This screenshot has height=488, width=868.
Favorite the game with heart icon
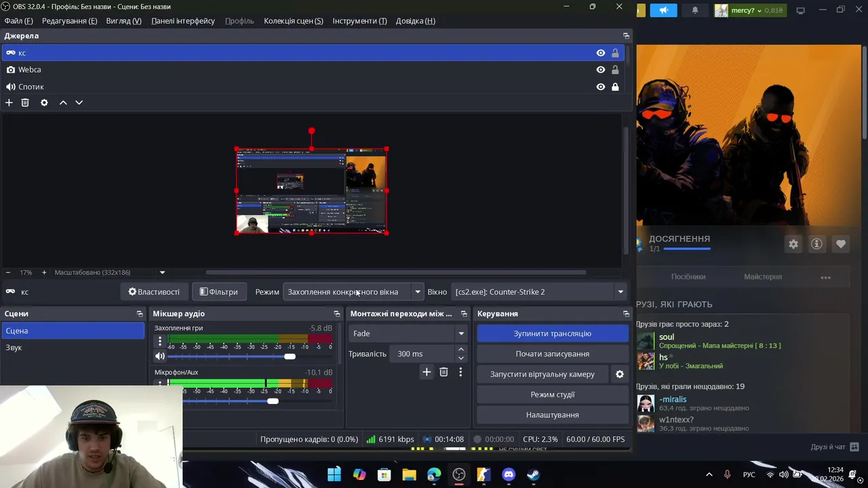point(841,244)
